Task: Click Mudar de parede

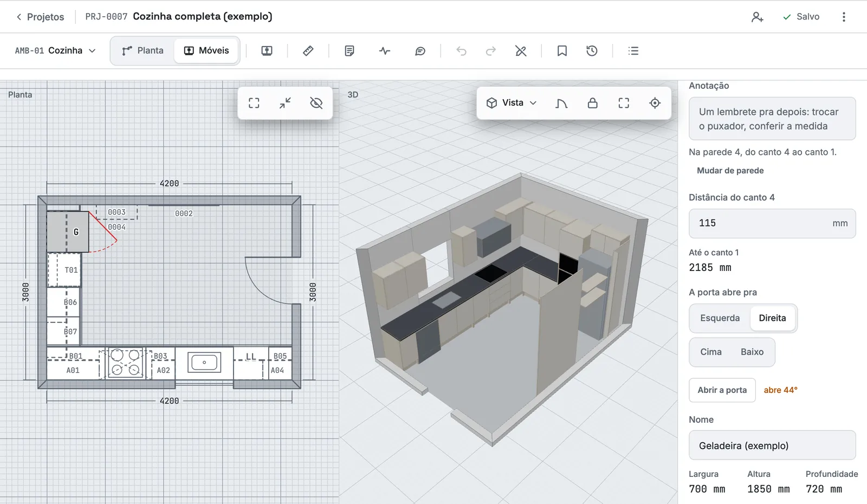Action: pos(730,171)
